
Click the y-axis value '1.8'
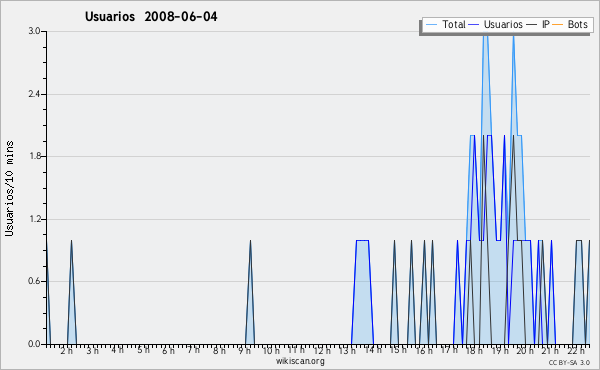click(x=34, y=156)
